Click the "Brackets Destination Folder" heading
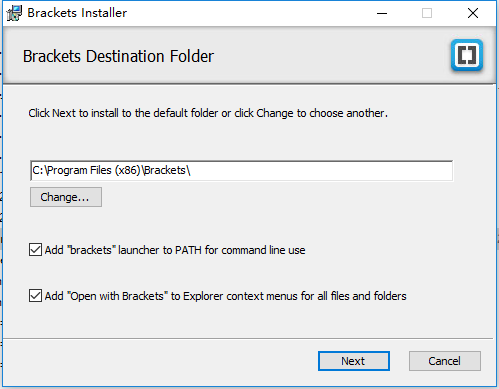The width and height of the screenshot is (499, 389). [118, 56]
